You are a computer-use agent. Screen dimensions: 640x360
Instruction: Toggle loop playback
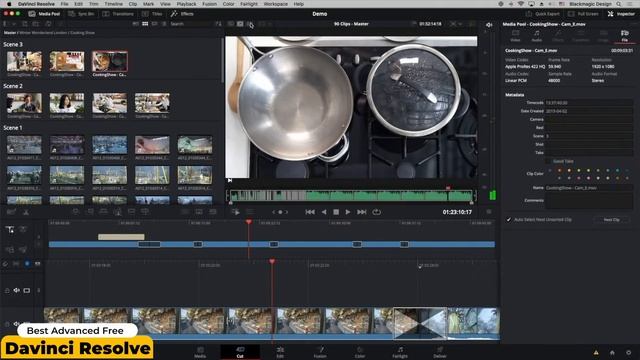pyautogui.click(x=376, y=212)
